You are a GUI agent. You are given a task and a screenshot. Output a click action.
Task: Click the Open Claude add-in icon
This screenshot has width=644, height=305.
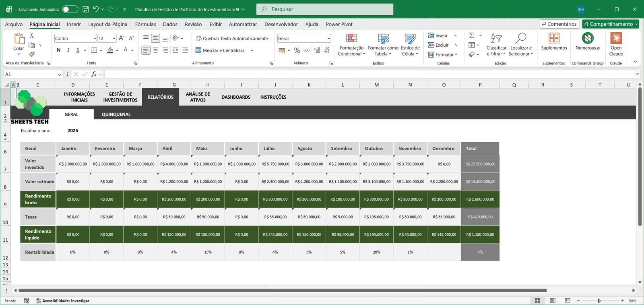click(616, 39)
